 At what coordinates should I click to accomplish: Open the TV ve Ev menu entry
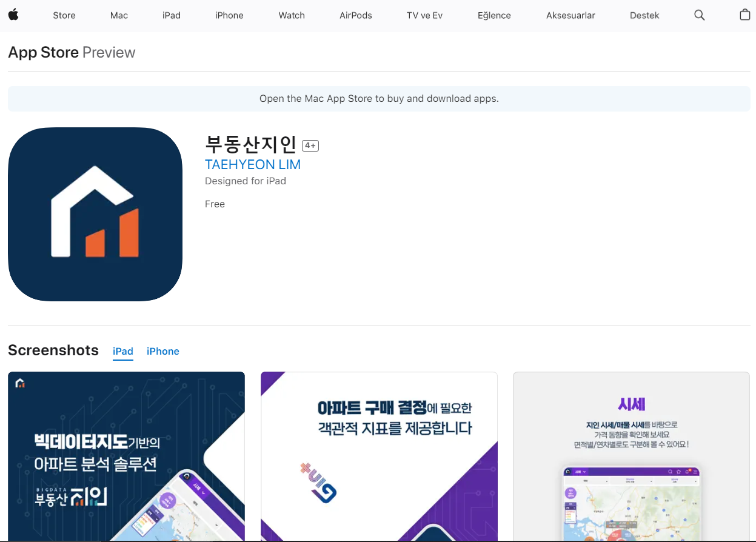(424, 15)
